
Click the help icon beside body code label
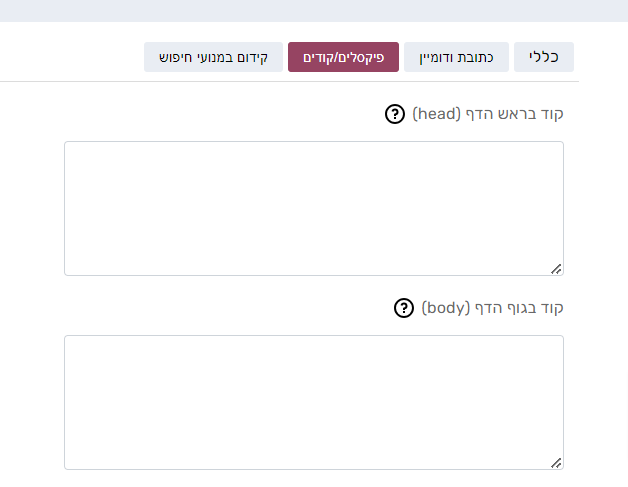point(404,308)
